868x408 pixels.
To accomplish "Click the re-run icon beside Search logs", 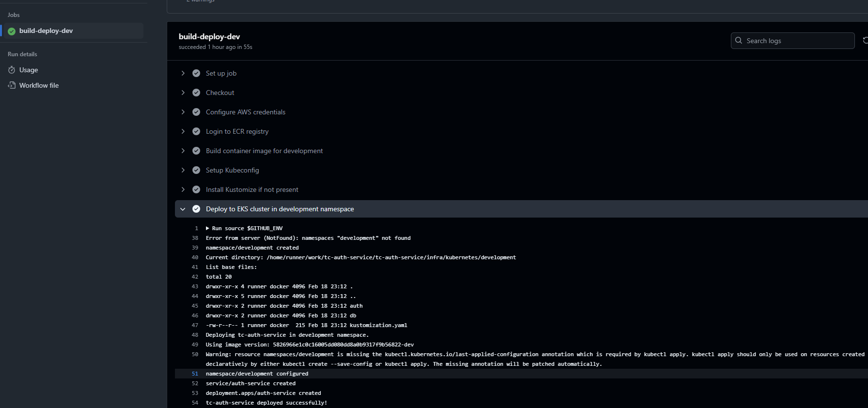I will 865,40.
